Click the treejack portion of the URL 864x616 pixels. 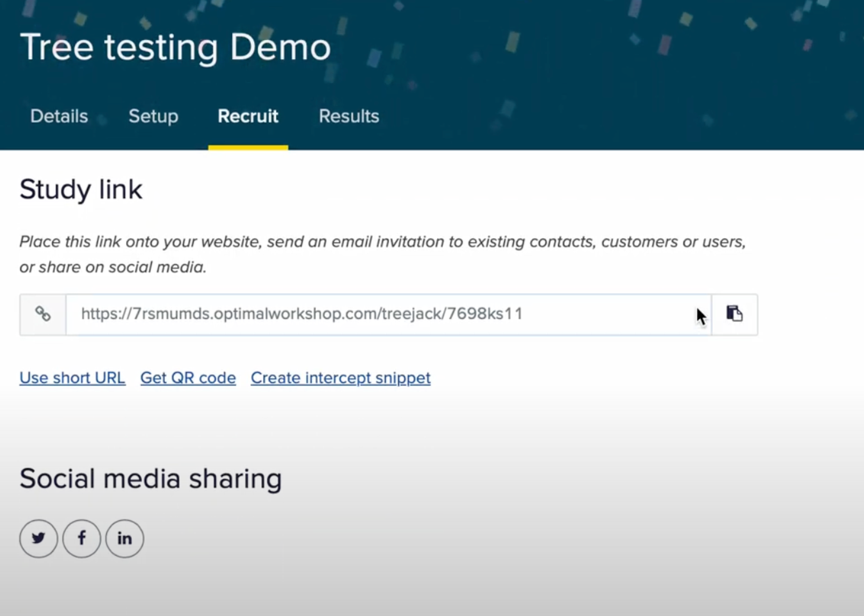(x=412, y=314)
